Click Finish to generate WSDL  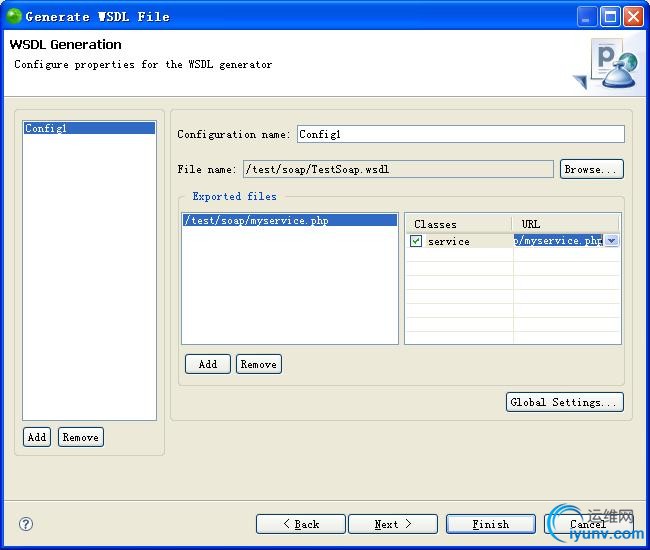point(491,524)
